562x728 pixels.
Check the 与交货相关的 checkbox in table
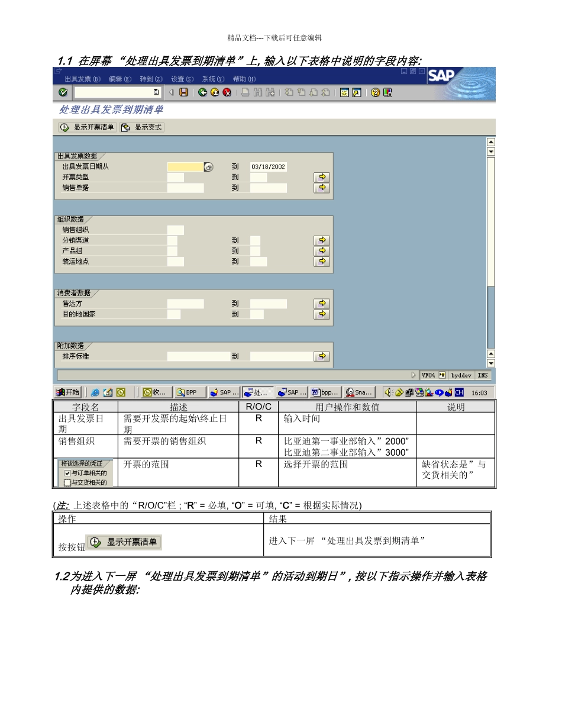point(67,482)
